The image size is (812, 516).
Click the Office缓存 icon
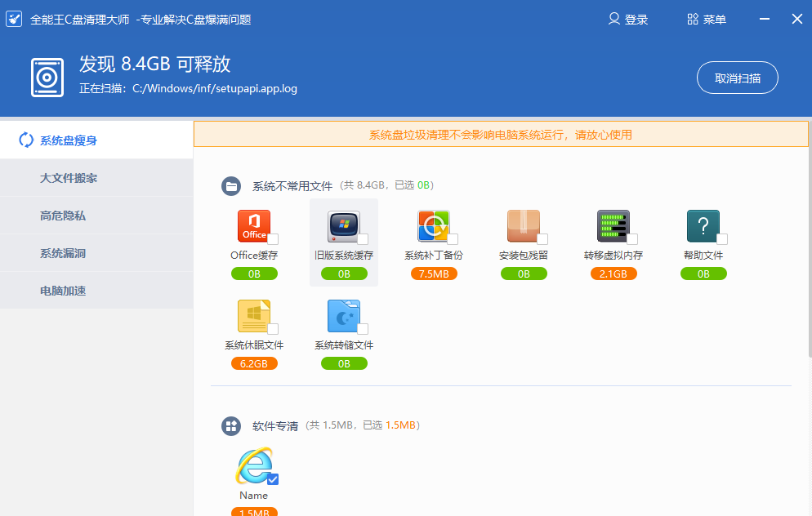pyautogui.click(x=253, y=226)
